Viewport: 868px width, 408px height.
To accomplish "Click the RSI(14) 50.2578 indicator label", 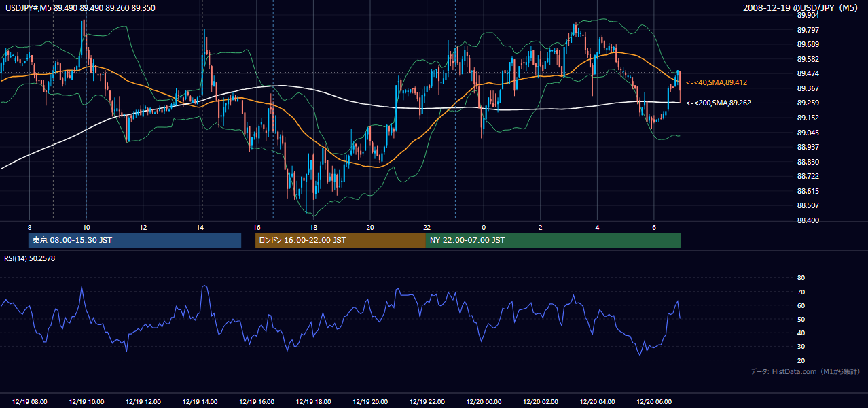I will click(x=30, y=258).
